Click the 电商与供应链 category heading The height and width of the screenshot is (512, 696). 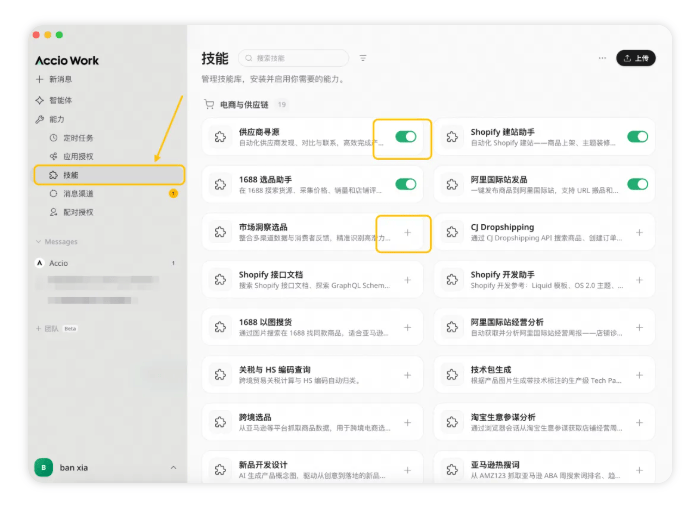coord(244,105)
